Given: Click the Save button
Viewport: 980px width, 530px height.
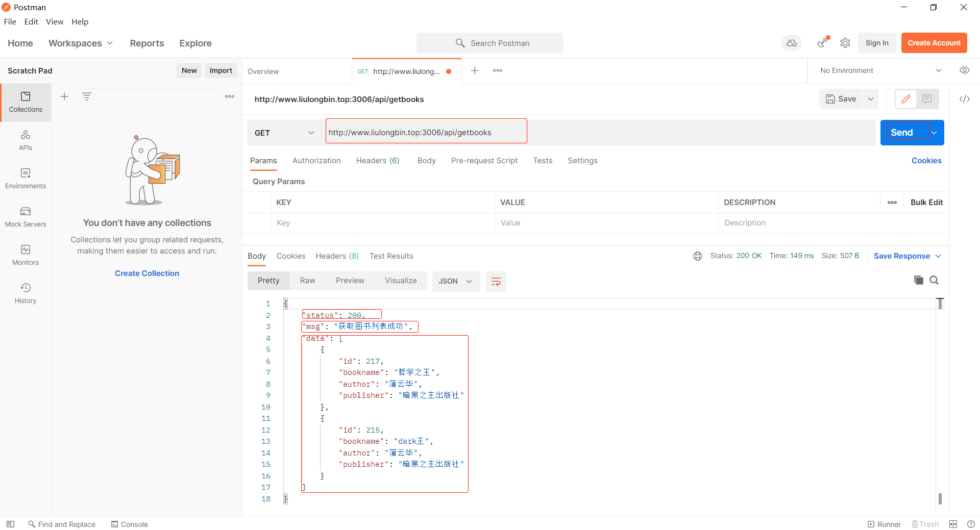Looking at the screenshot, I should [x=841, y=99].
